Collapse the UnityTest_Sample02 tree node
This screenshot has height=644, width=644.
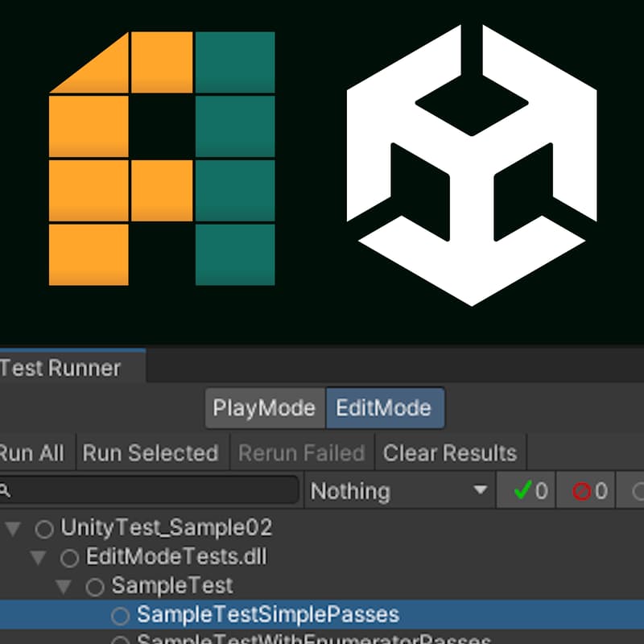[13, 529]
